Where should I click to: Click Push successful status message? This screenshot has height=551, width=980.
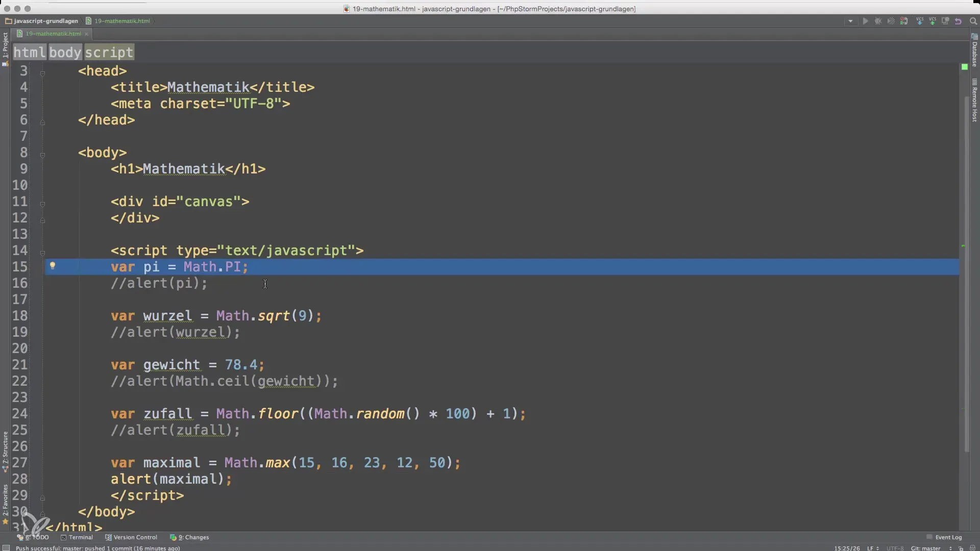coord(97,548)
